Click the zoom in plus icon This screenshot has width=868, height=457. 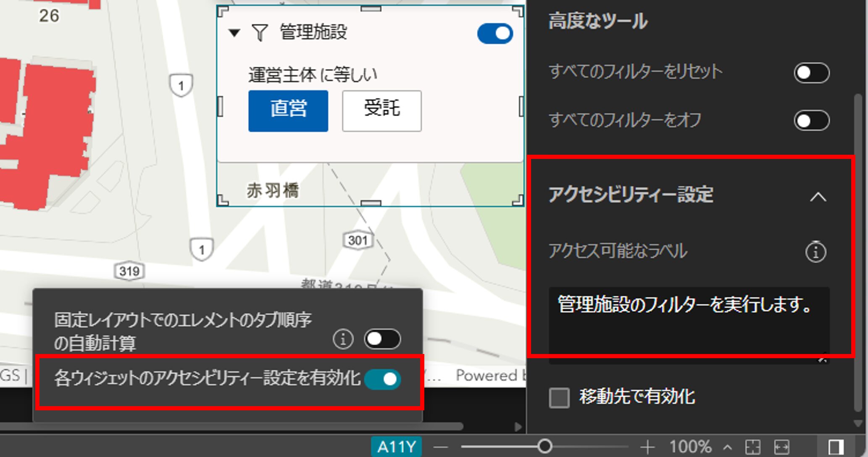(647, 447)
